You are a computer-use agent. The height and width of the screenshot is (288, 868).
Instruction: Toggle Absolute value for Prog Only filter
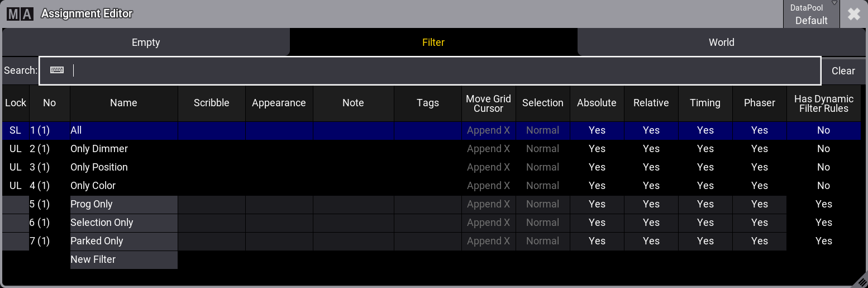tap(597, 204)
